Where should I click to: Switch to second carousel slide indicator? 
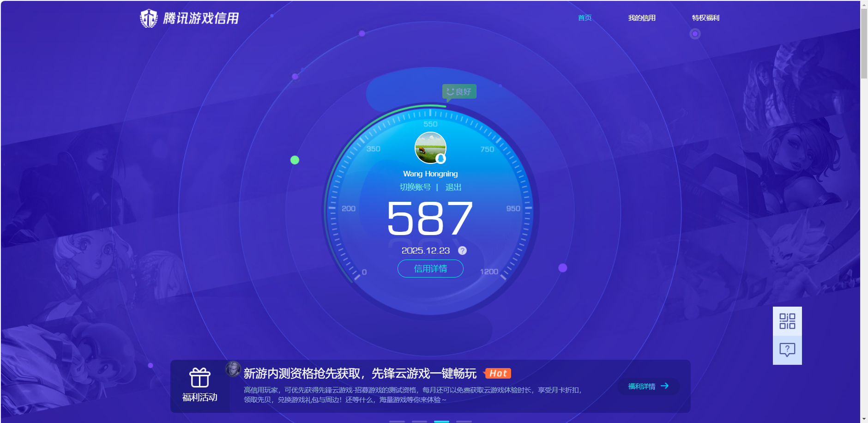(419, 421)
